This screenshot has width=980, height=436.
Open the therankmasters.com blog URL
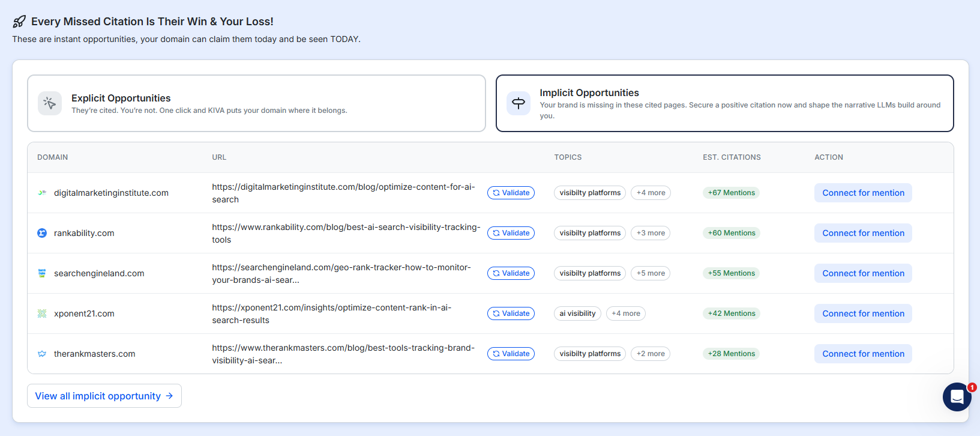343,354
